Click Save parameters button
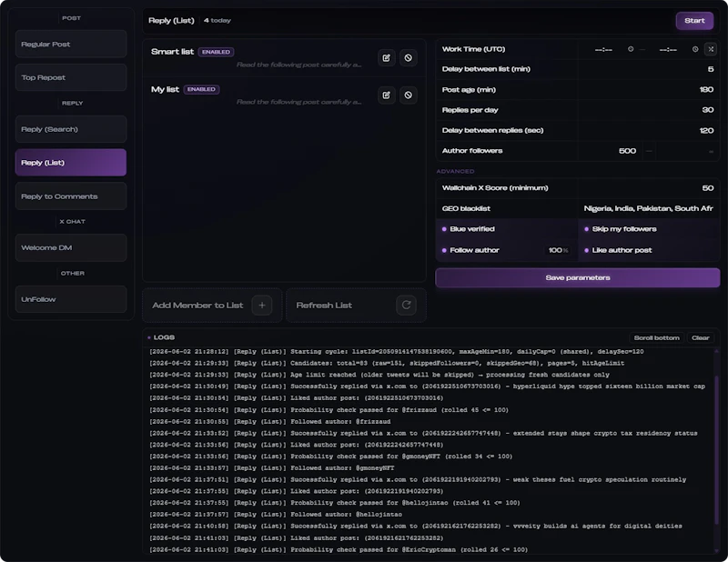 [578, 277]
